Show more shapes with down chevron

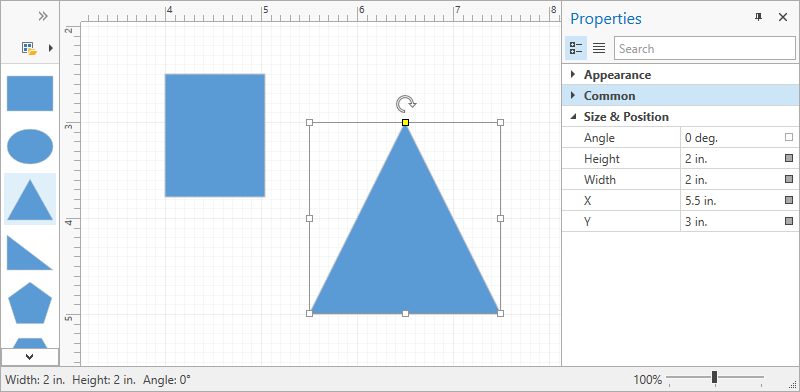pos(30,357)
